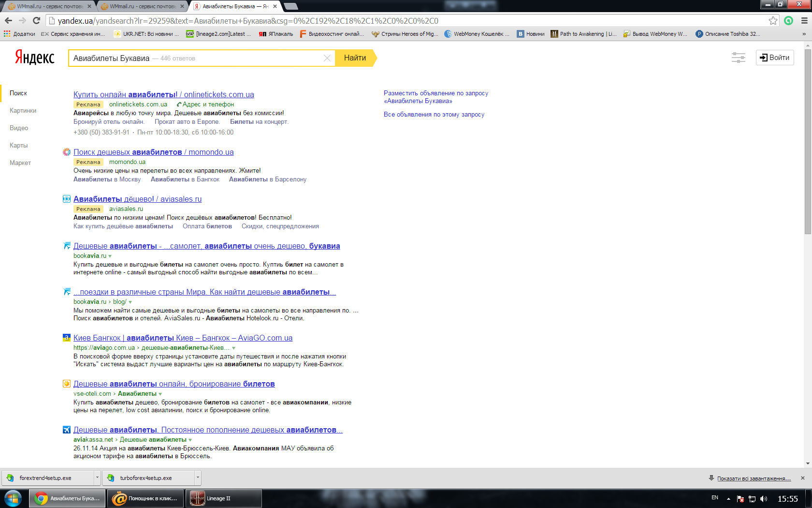Click Авиабилеты в Барселону sublink
Viewport: 812px width, 508px height.
pos(268,179)
